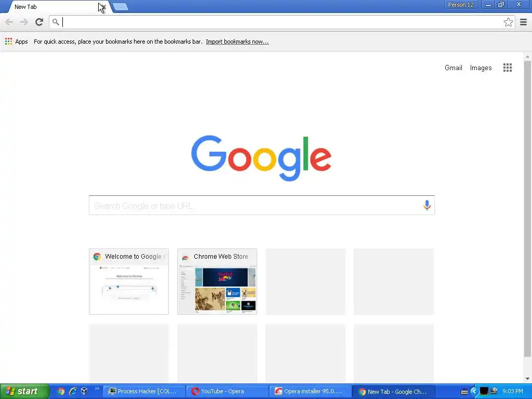Click the vertical scrollbar thumb
Screen dimensions: 532x399
point(527,209)
